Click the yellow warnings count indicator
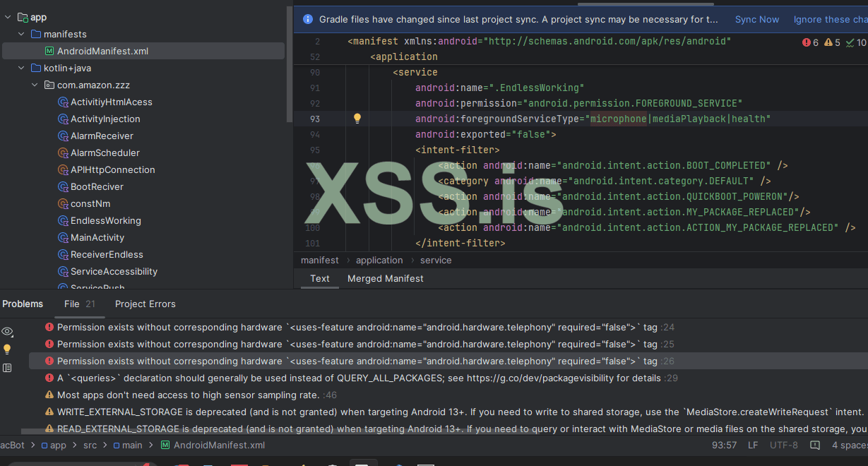Viewport: 868px width, 466px height. tap(832, 42)
